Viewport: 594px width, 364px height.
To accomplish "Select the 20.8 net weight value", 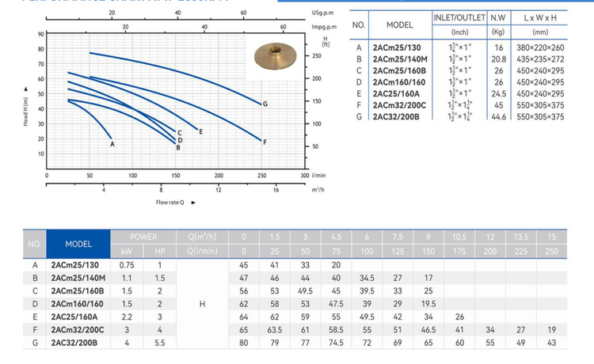I will pyautogui.click(x=498, y=59).
